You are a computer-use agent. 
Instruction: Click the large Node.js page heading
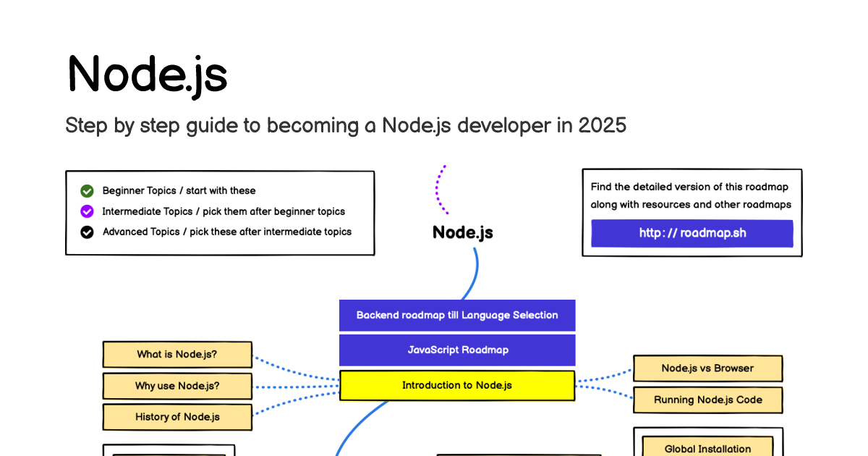pyautogui.click(x=148, y=74)
